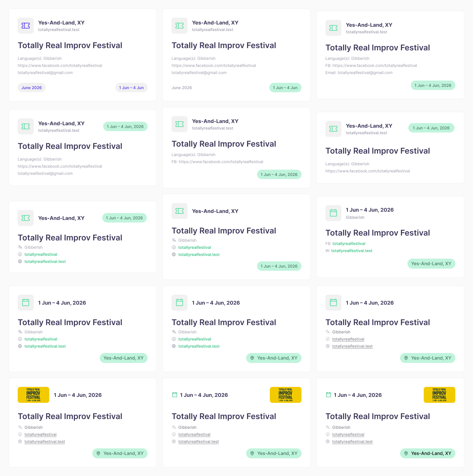Click the purple ticket icon
This screenshot has height=476, width=473.
click(26, 26)
